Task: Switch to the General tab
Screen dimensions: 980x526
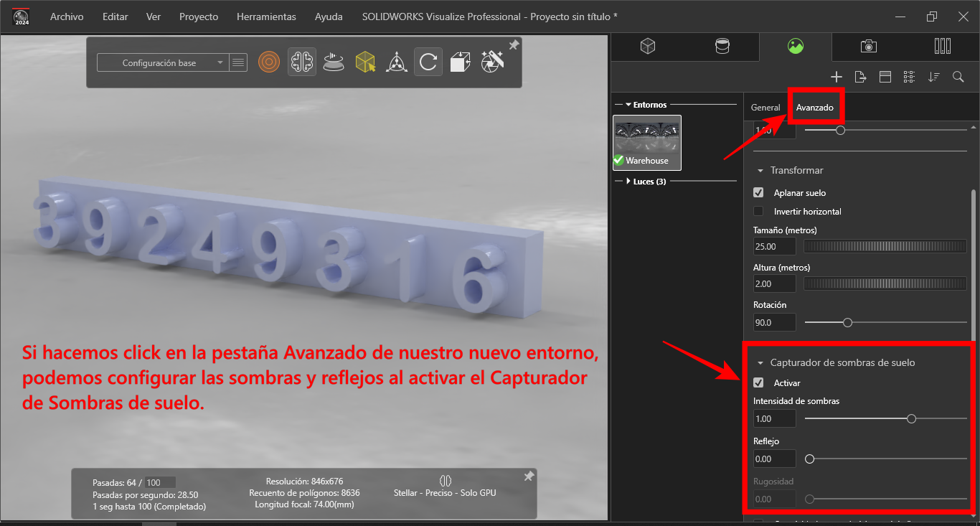Action: [765, 108]
